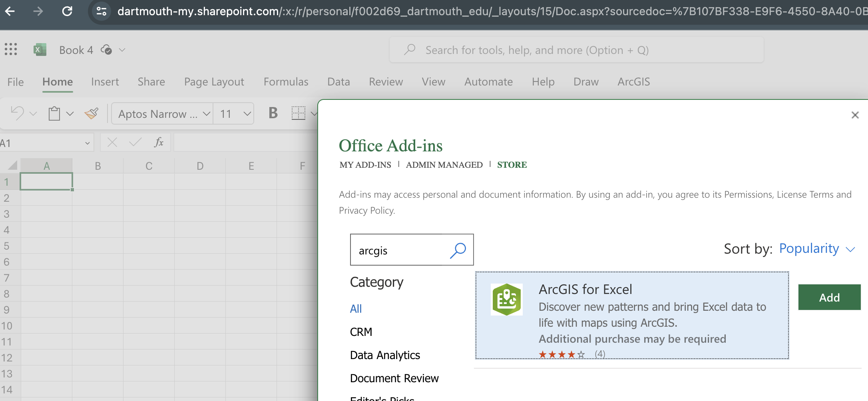This screenshot has height=401, width=868.
Task: Open the Formulas tab
Action: click(x=286, y=82)
